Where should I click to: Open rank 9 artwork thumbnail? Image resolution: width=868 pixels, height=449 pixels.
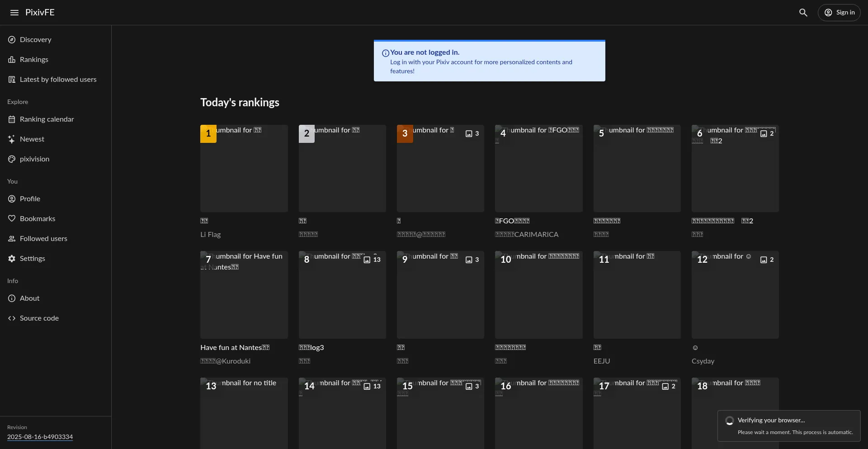440,295
